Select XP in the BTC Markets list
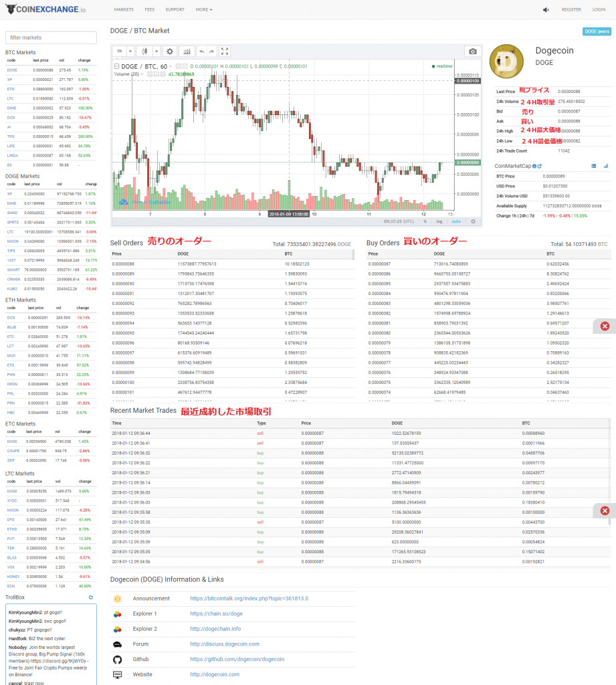Viewport: 616px width, 685px height. point(9,80)
